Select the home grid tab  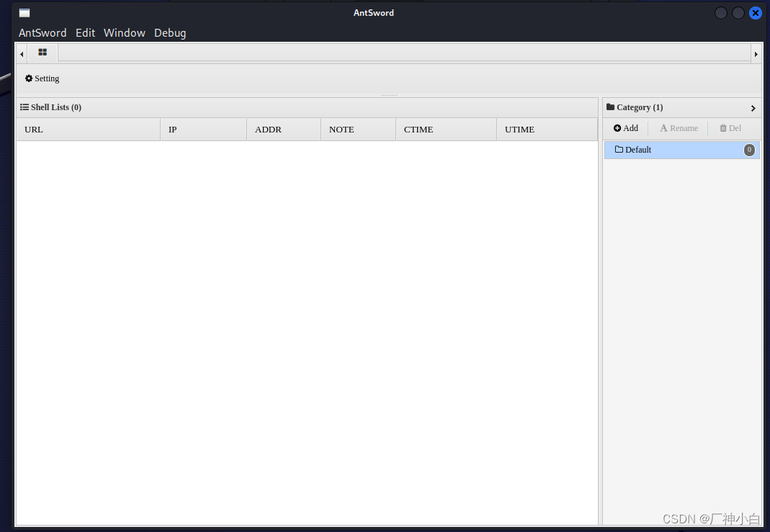click(42, 52)
